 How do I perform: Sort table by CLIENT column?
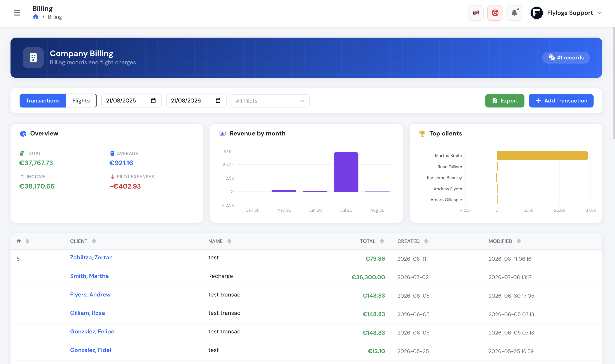click(x=94, y=241)
